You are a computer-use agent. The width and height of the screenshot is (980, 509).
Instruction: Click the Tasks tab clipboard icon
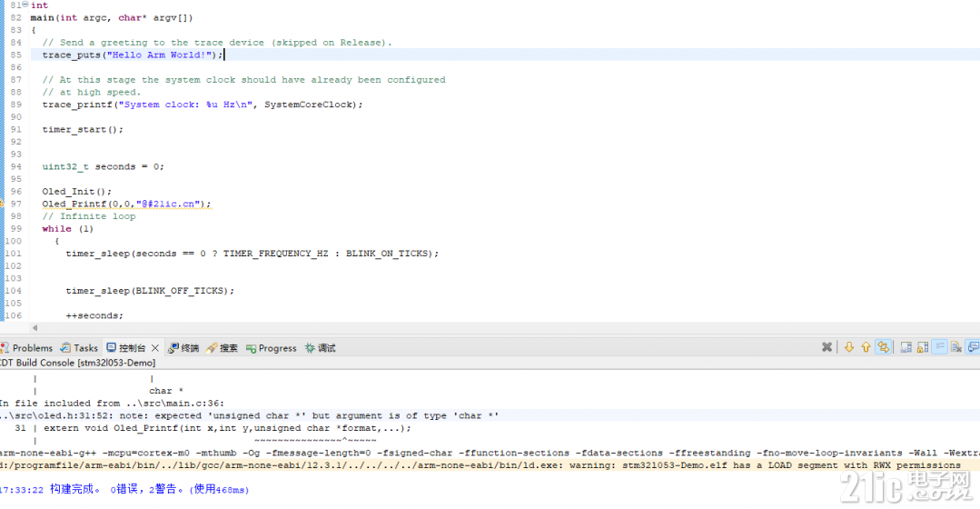(x=65, y=348)
